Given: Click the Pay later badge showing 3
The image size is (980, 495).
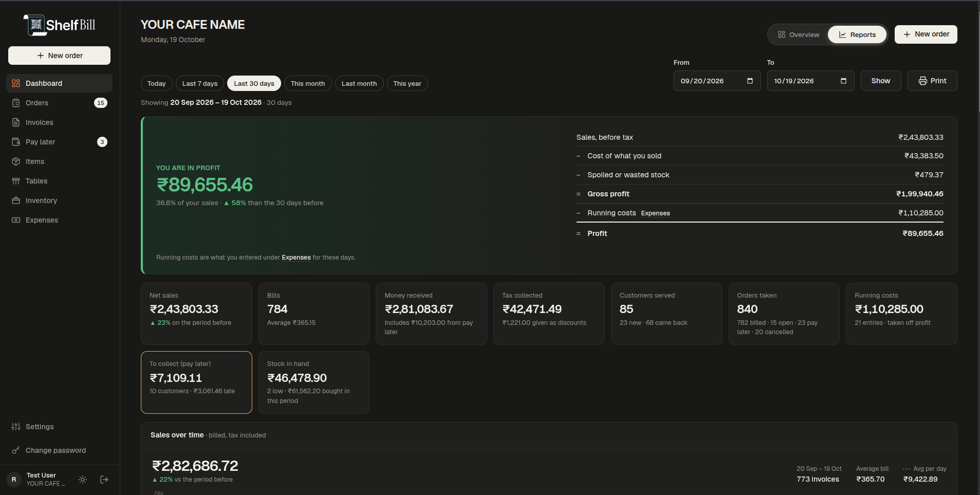Looking at the screenshot, I should (x=102, y=142).
